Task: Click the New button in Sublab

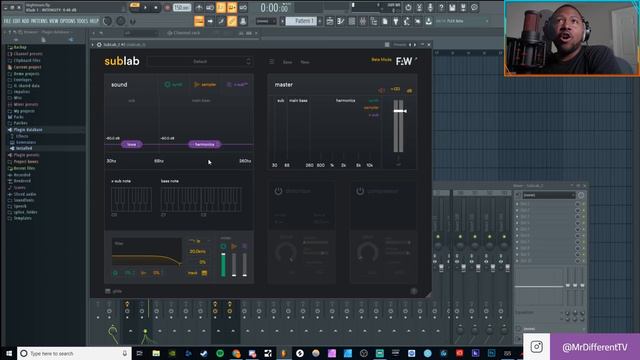Action: (305, 62)
